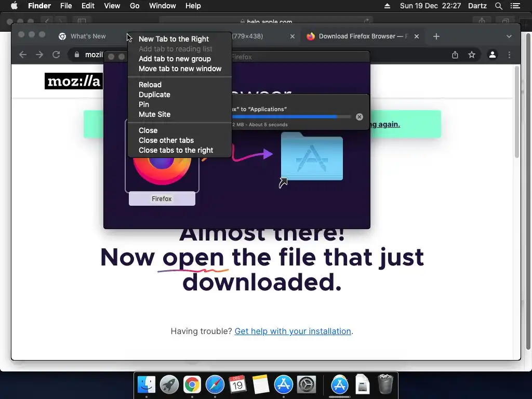Open Chrome three-dot menu
This screenshot has width=532, height=399.
tap(509, 55)
